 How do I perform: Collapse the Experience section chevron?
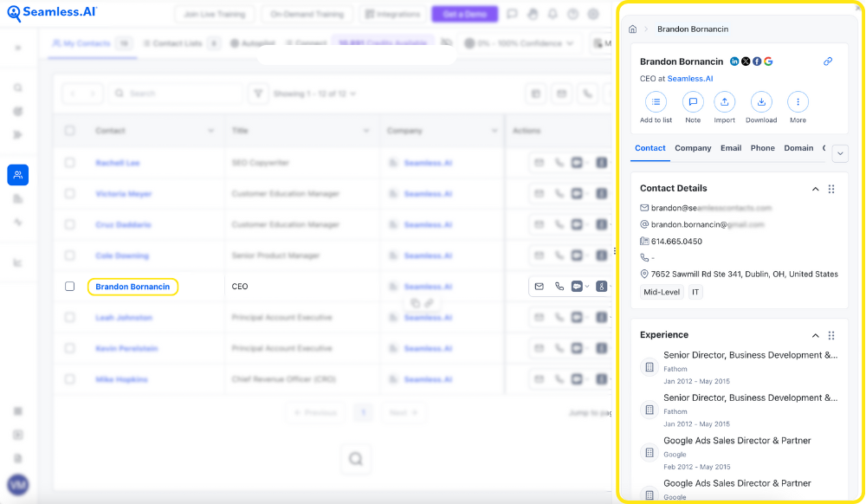point(815,336)
